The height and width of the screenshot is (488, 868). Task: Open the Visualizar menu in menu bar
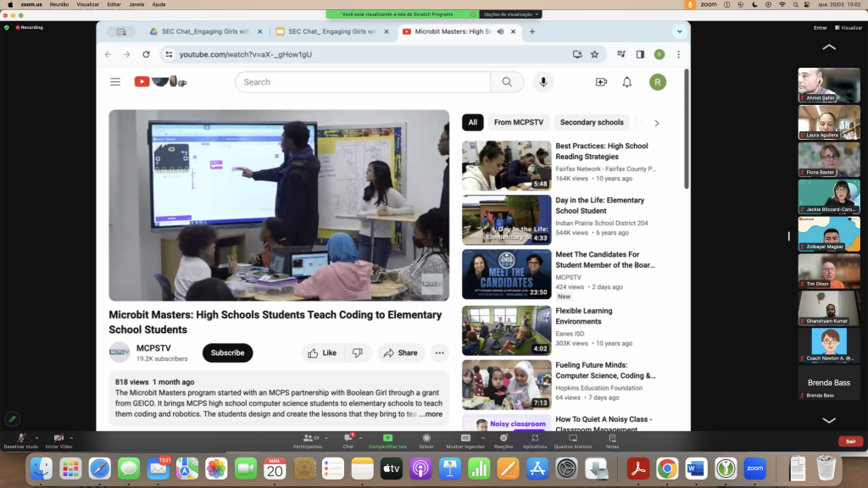click(x=87, y=4)
